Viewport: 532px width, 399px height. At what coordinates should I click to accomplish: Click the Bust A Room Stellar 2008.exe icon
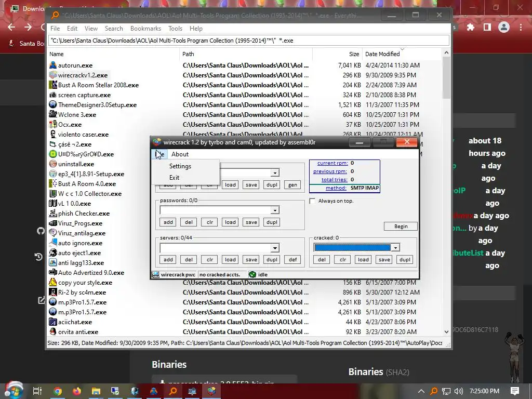(53, 85)
